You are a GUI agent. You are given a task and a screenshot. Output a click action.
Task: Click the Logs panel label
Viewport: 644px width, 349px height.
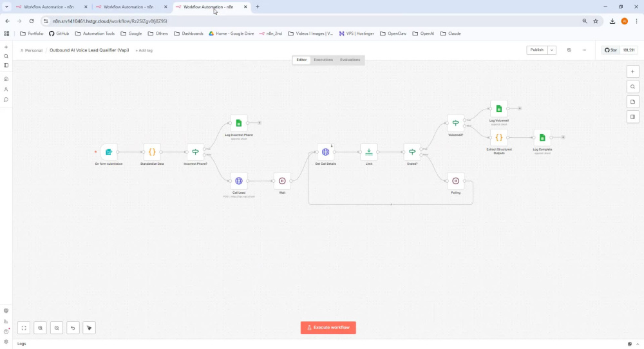coord(22,344)
